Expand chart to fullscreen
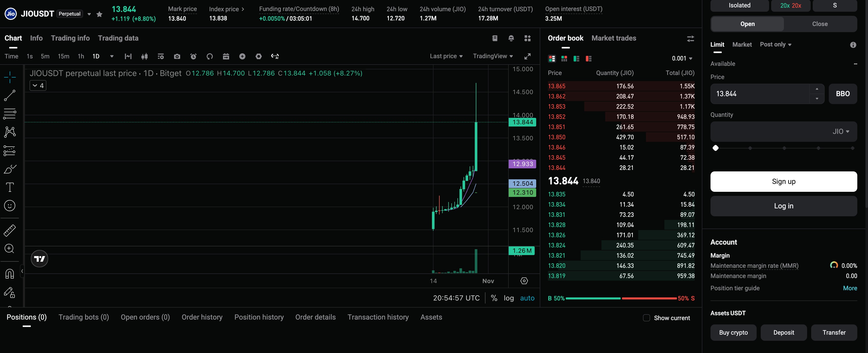The width and height of the screenshot is (868, 353). [x=527, y=56]
